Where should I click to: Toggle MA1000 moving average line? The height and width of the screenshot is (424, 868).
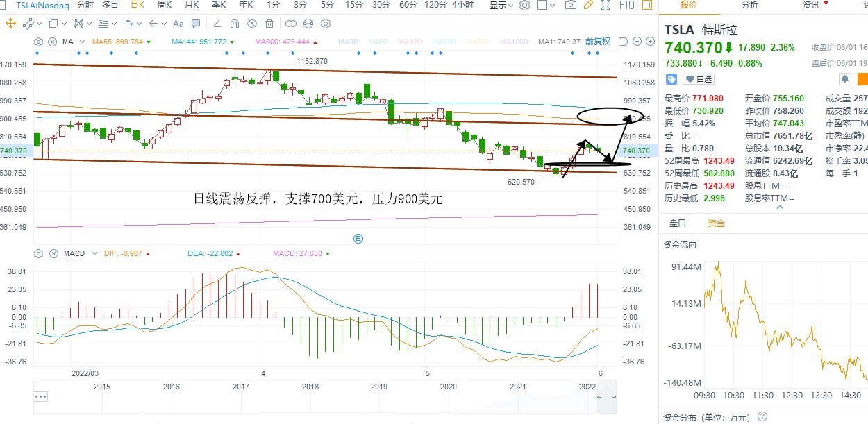click(x=515, y=42)
